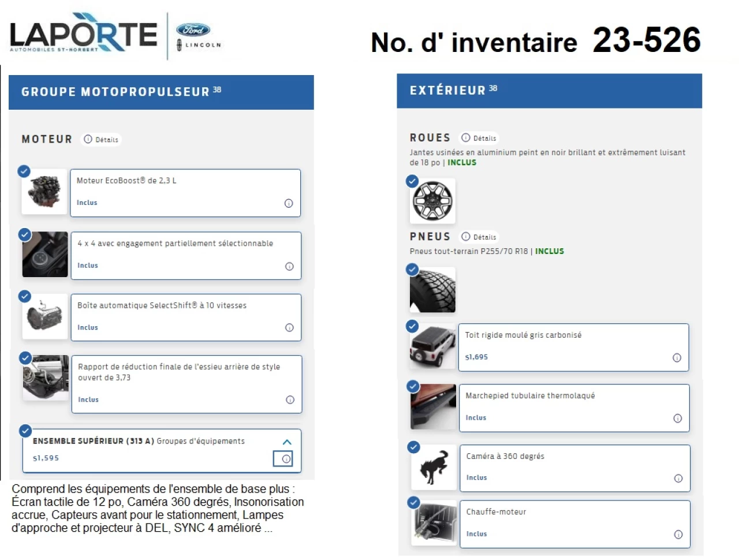Screen dimensions: 739x560
Task: Click the 4 x 4 selector dial thumbnail
Action: pos(45,255)
